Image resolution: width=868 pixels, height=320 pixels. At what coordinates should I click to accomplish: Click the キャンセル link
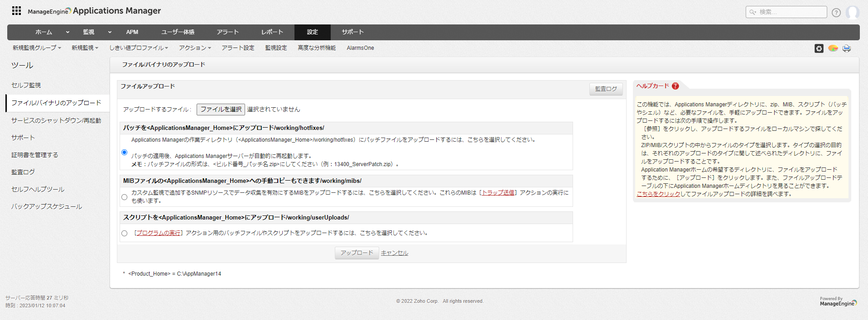(394, 253)
